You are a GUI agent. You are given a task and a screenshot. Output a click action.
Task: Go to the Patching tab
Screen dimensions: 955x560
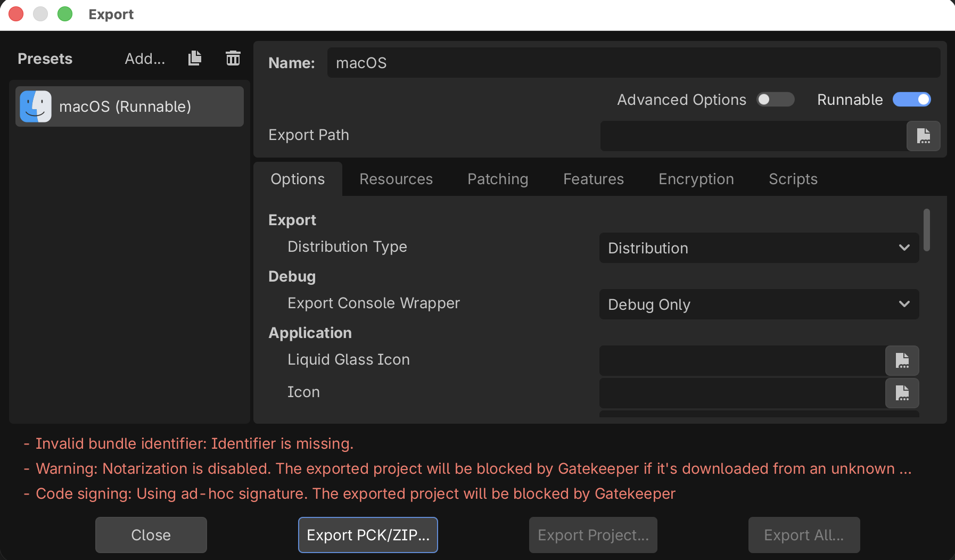(498, 179)
